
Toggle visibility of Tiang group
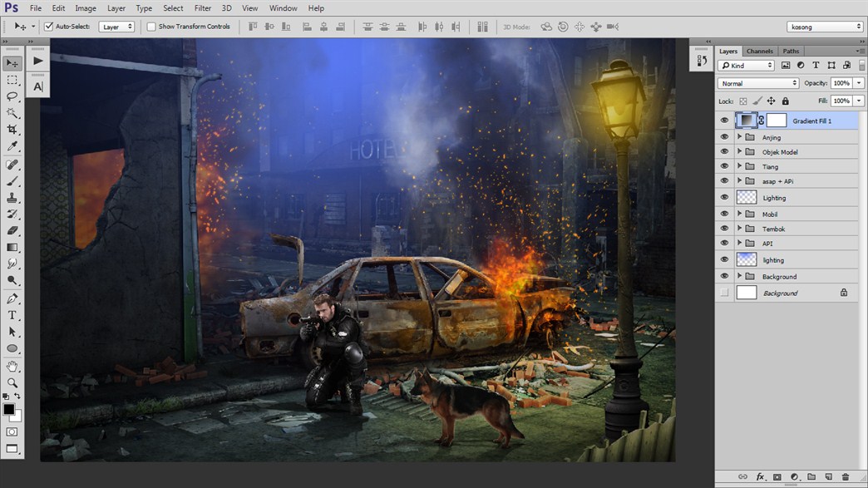pyautogui.click(x=724, y=166)
